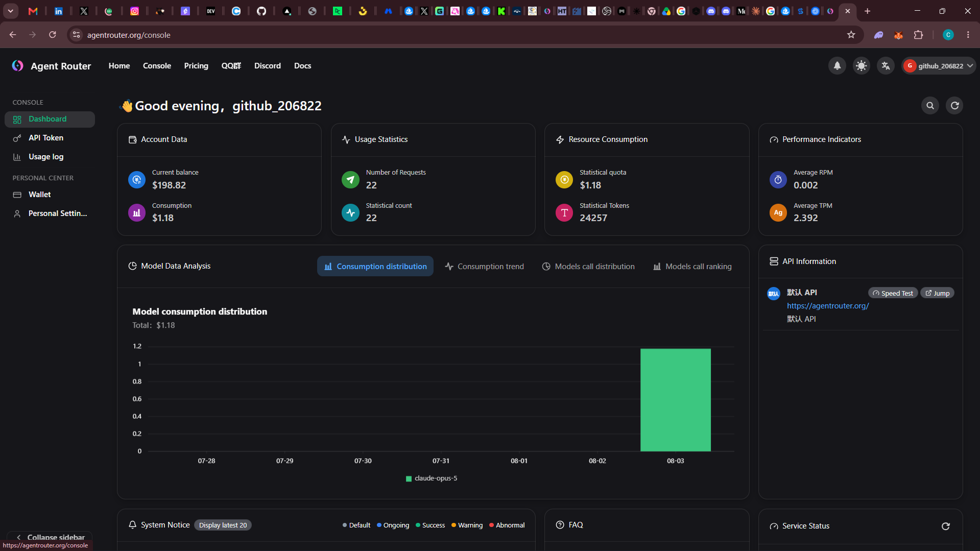This screenshot has height=551, width=980.
Task: Reload the page in browser toolbar
Action: (x=52, y=35)
